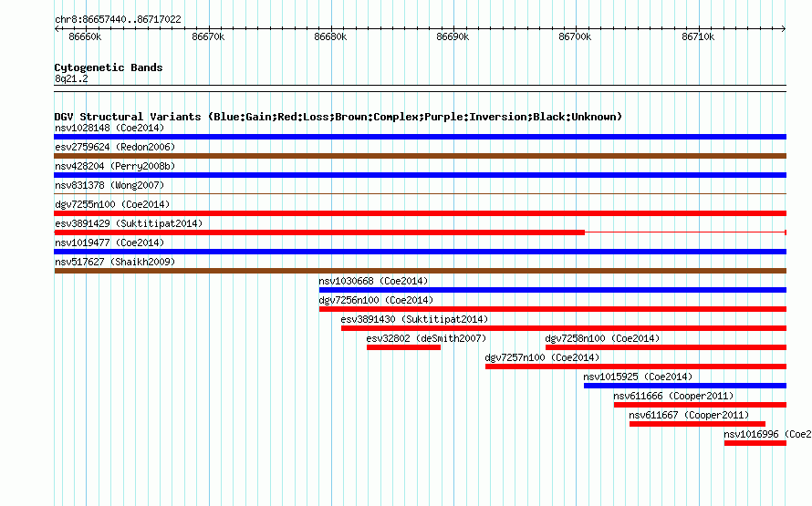Open the nsv1016996 variant label
The height and width of the screenshot is (506, 812).
767,434
